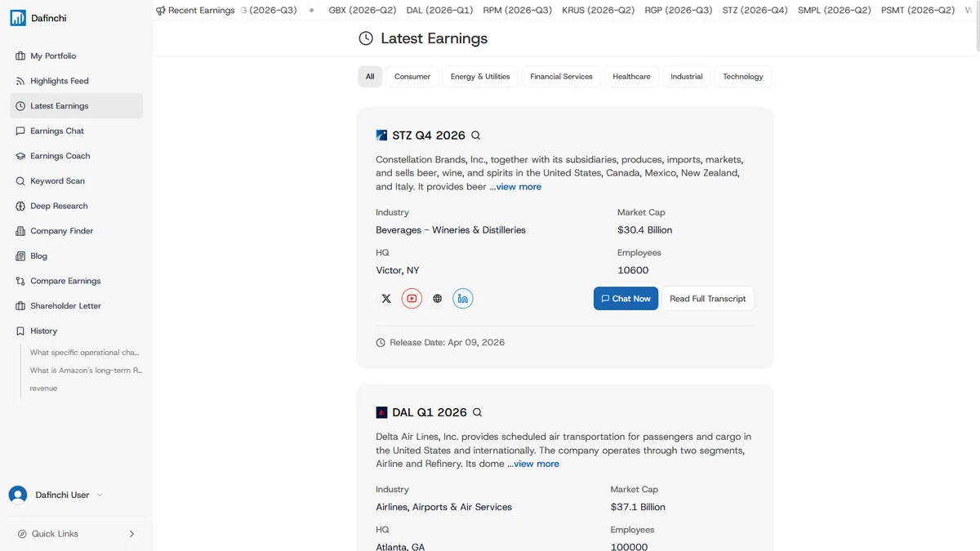
Task: Open Earnings Chat bubble icon
Action: (20, 131)
